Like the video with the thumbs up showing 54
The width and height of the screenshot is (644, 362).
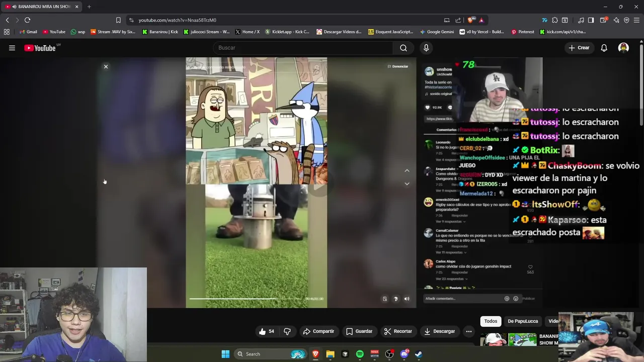(x=267, y=331)
